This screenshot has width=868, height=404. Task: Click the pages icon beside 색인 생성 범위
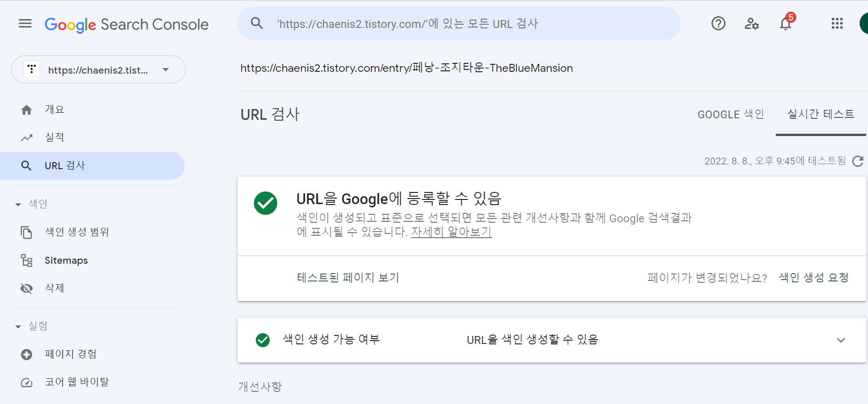(27, 232)
